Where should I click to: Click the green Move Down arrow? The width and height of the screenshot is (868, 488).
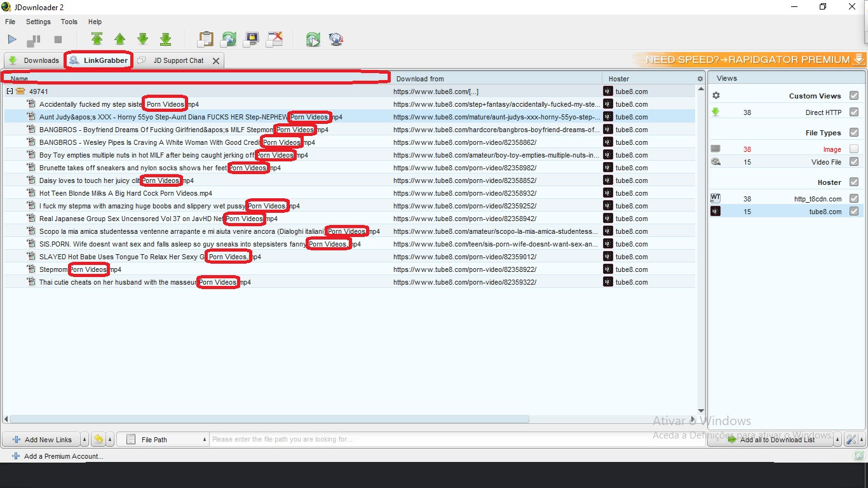pyautogui.click(x=143, y=39)
